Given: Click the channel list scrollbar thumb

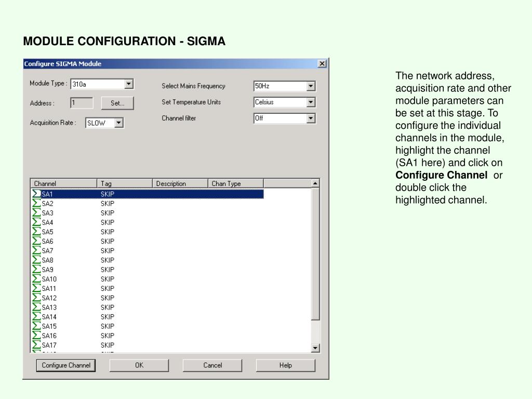Looking at the screenshot, I should pyautogui.click(x=315, y=254).
